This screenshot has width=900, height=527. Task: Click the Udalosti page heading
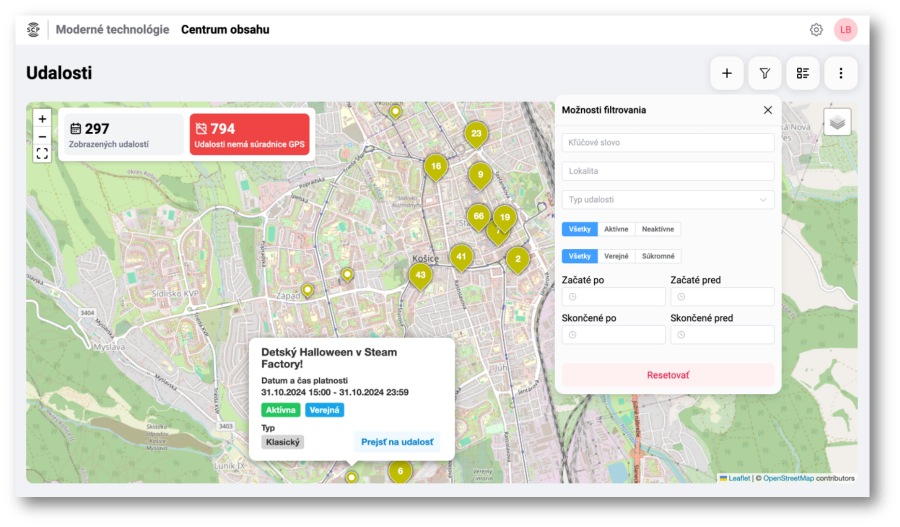59,73
